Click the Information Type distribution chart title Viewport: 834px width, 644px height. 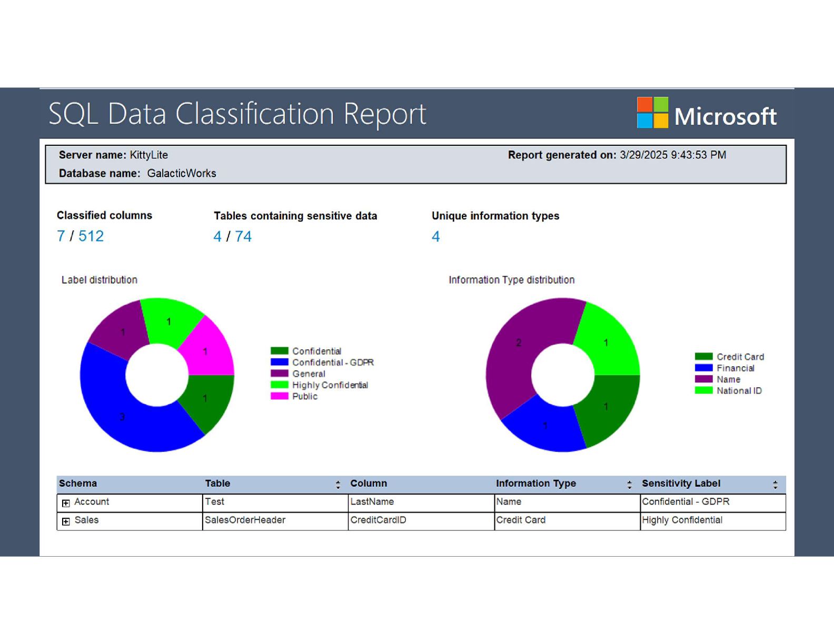pyautogui.click(x=512, y=280)
